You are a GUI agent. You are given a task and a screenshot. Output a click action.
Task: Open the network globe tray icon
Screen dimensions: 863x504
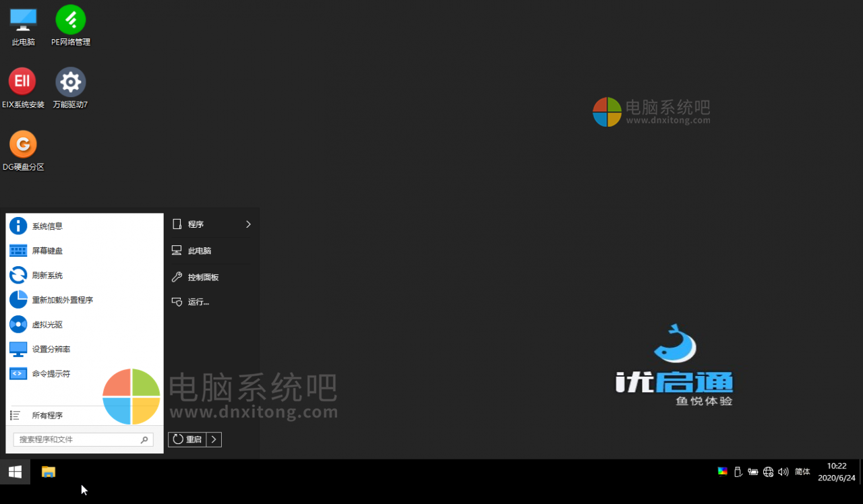[768, 472]
